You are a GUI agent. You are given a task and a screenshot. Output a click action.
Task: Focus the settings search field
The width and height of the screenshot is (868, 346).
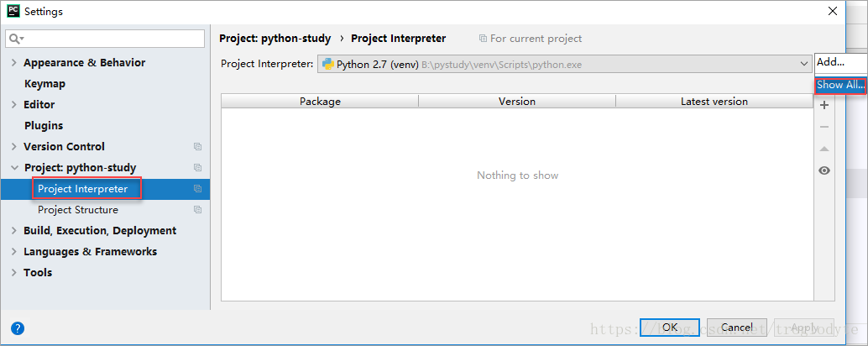point(105,39)
